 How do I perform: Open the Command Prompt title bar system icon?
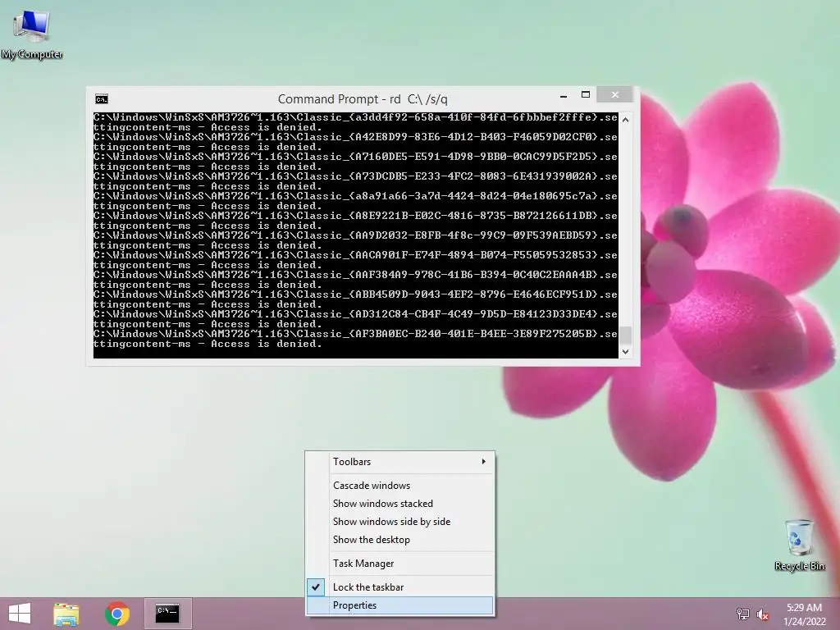pyautogui.click(x=102, y=99)
